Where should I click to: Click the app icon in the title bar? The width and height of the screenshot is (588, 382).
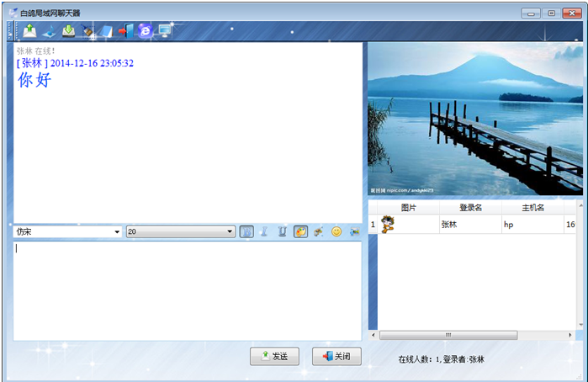(x=13, y=13)
